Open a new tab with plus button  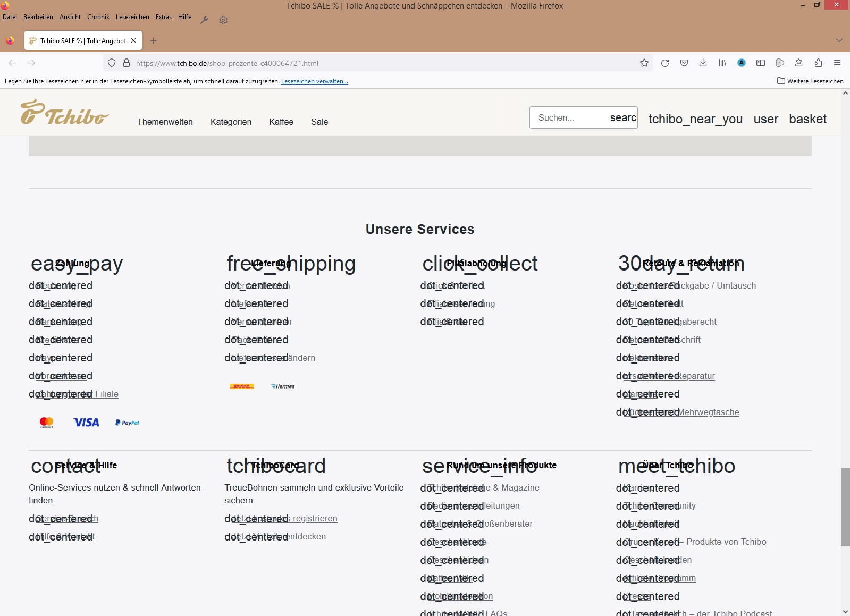pyautogui.click(x=153, y=41)
